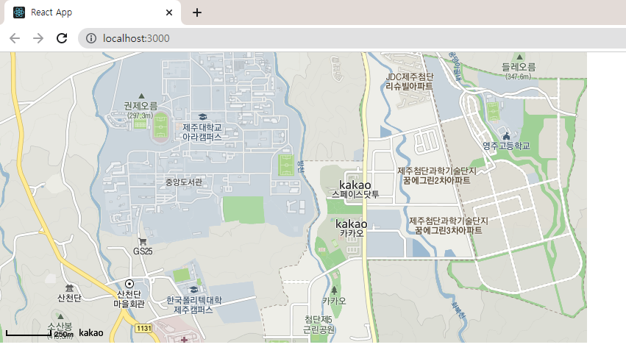
Task: Click the kakao 스페이스닷투 label
Action: [355, 190]
